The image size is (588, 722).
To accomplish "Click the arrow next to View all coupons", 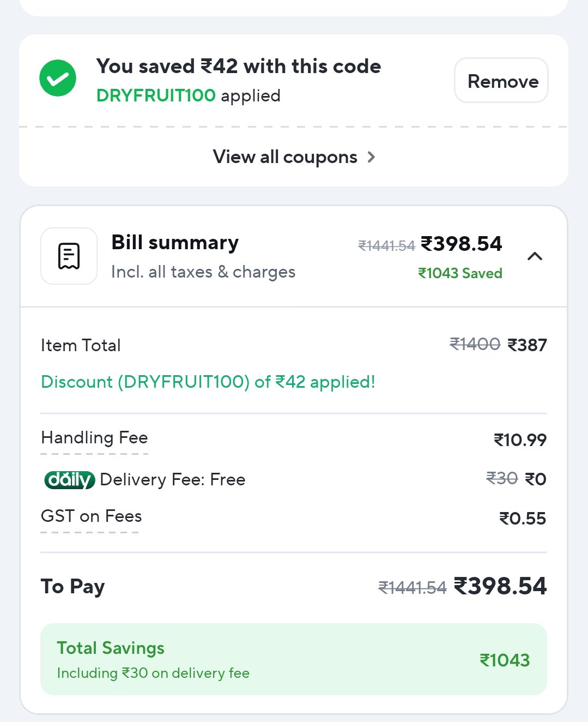I will [x=372, y=157].
